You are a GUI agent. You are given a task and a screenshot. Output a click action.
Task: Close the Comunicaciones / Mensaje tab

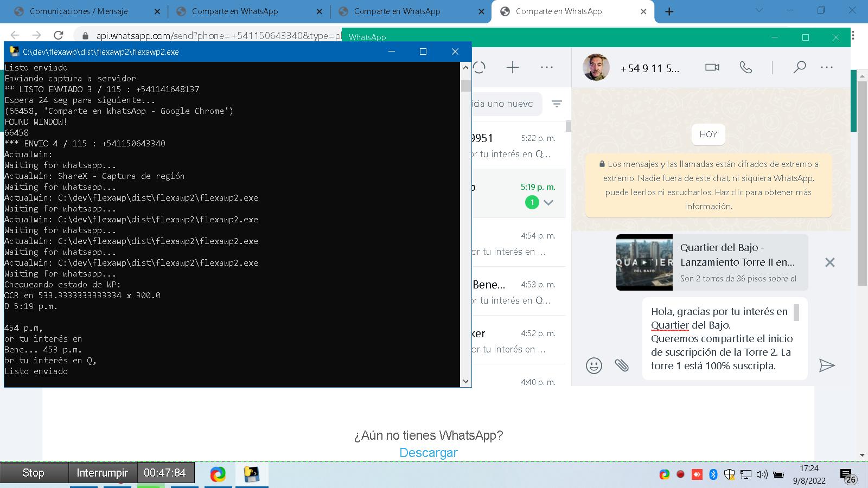pyautogui.click(x=157, y=11)
